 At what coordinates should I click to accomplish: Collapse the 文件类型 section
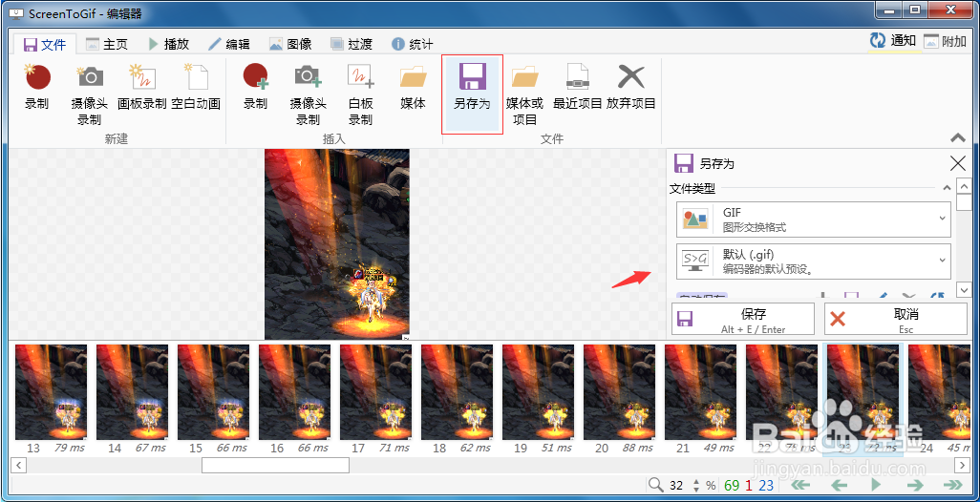coord(947,188)
